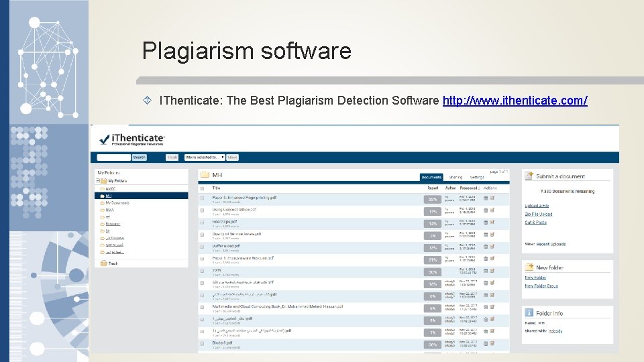Open similarity report for Healthcps.pdf
Viewport: 644px width, 362px height.
click(x=433, y=224)
